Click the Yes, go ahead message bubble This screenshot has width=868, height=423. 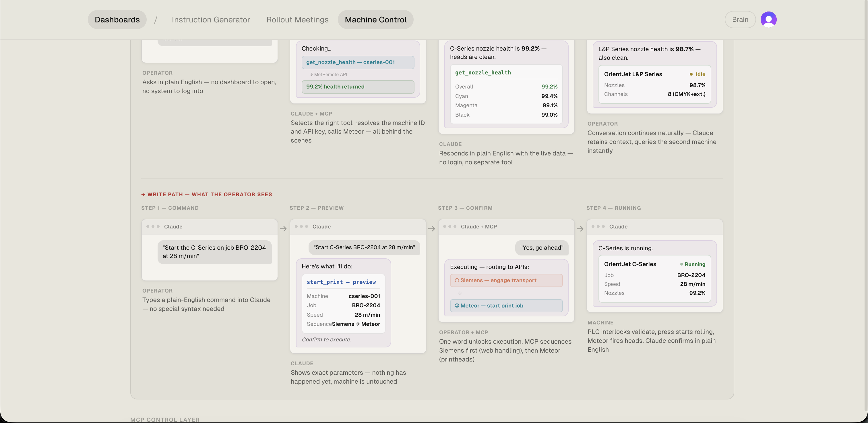pyautogui.click(x=541, y=248)
